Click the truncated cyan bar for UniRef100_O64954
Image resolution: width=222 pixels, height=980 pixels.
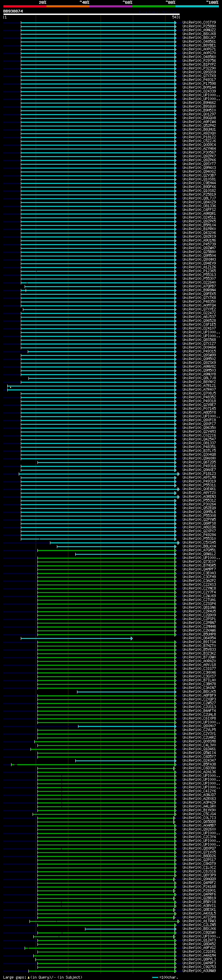click(x=77, y=638)
